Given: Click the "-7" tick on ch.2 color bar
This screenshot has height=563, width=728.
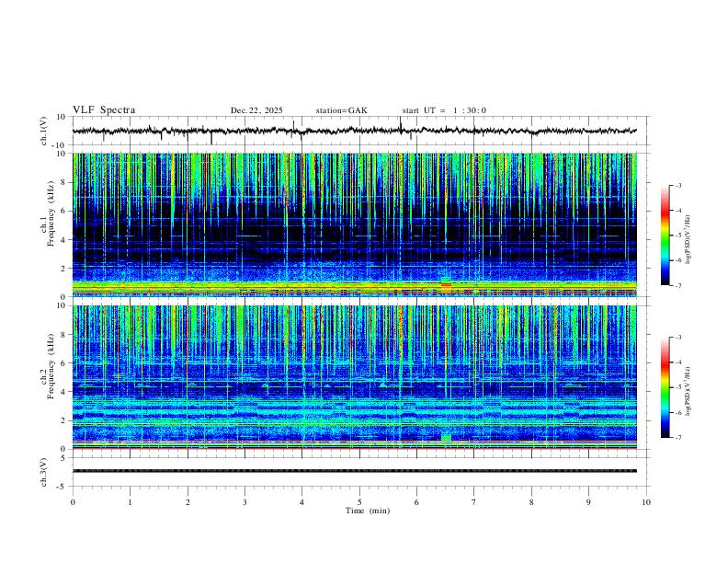Looking at the screenshot, I should coord(677,438).
